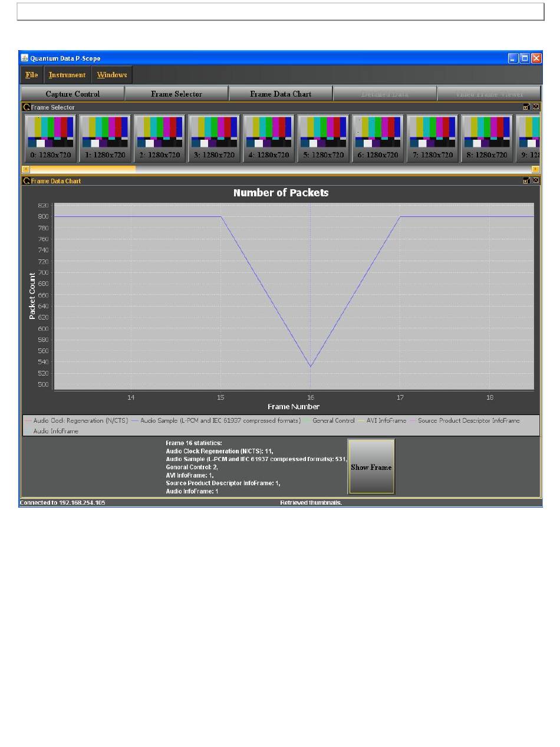Undock the Frame Selector panel
The width and height of the screenshot is (560, 747).
(x=526, y=107)
